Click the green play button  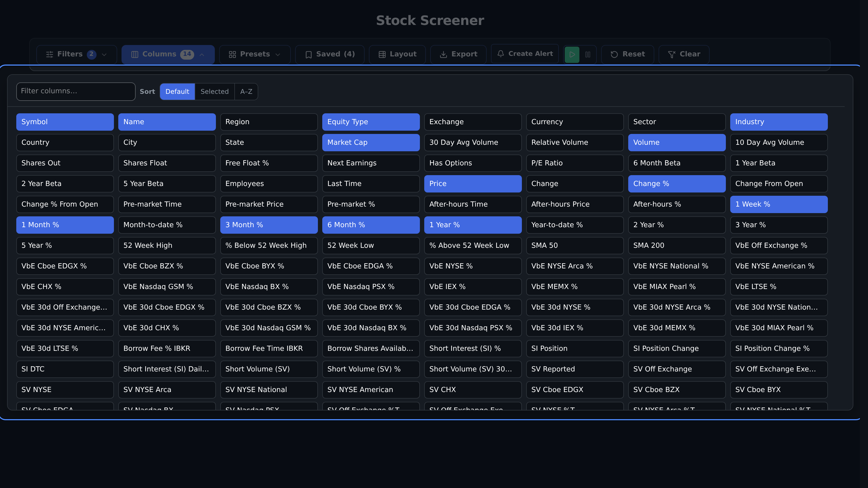[x=572, y=54]
